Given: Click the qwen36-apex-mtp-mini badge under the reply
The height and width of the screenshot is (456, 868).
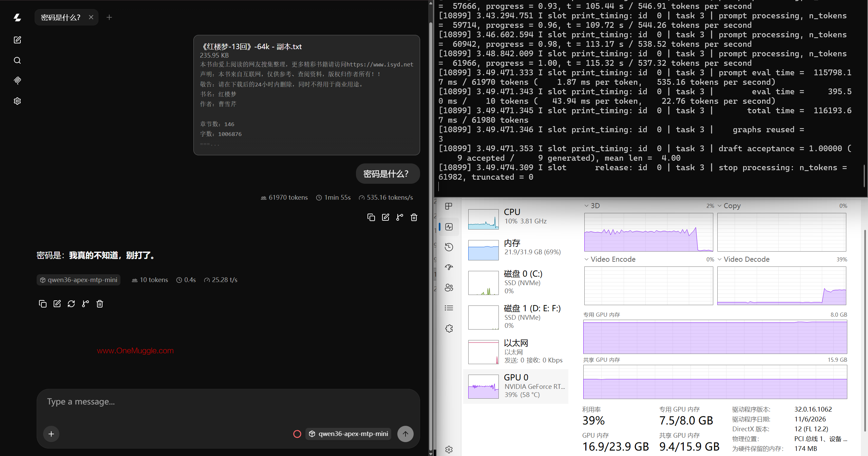Looking at the screenshot, I should click(78, 280).
